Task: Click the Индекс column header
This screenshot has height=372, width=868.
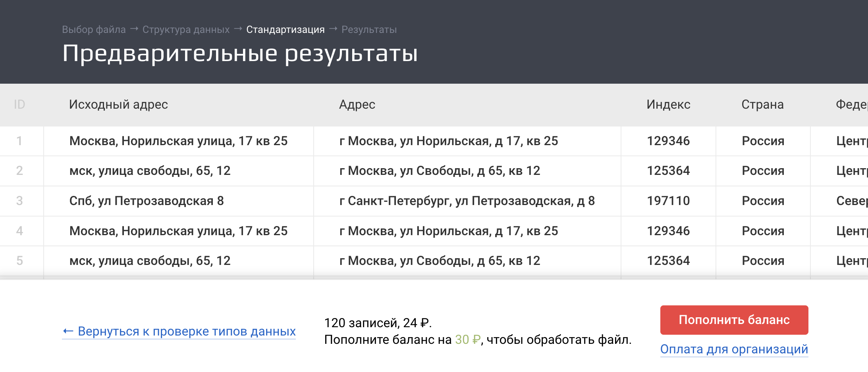Action: pos(668,104)
